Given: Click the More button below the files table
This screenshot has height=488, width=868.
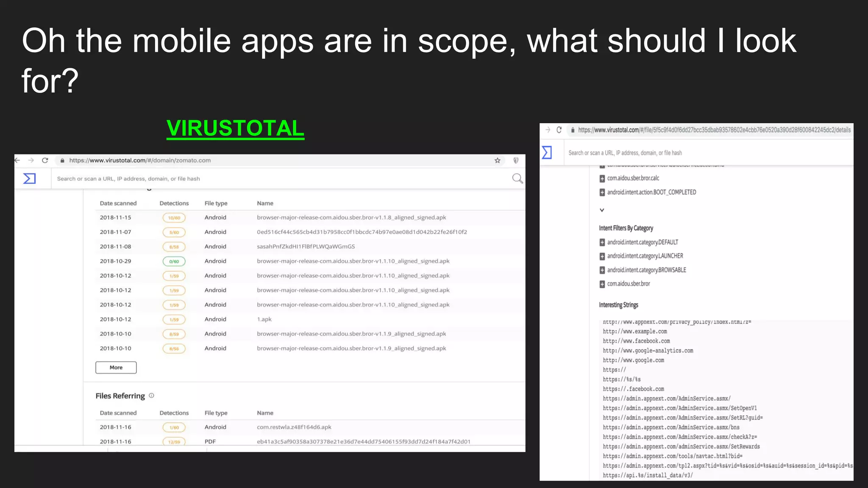Looking at the screenshot, I should pyautogui.click(x=116, y=368).
